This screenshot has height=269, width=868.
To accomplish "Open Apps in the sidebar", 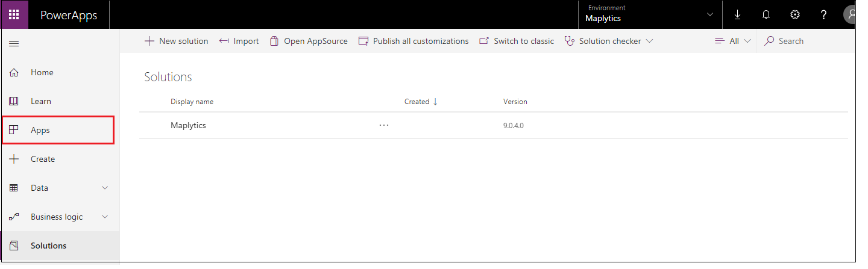I will click(x=58, y=130).
